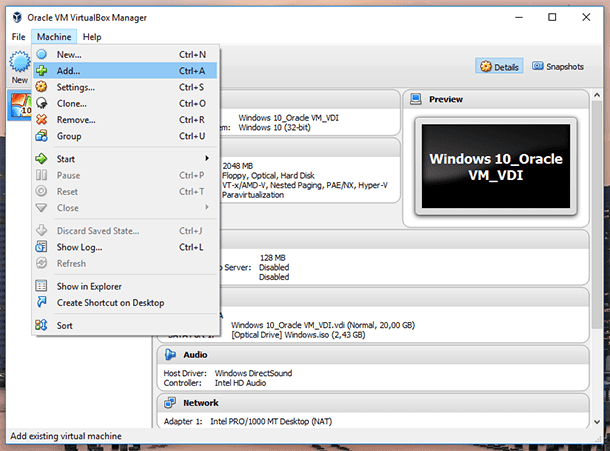This screenshot has height=451, width=610.
Task: Maximize the VirtualBox Manager window
Action: coord(552,17)
